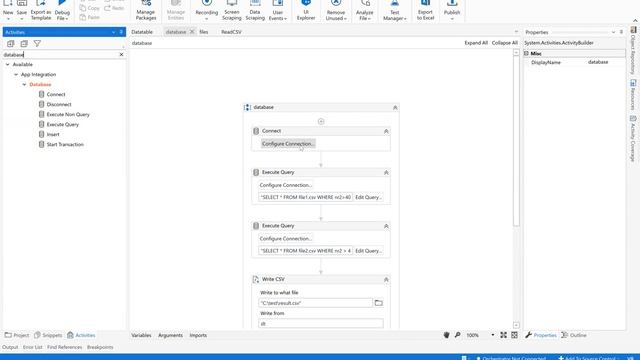Viewport: 640px width, 360px height.
Task: Toggle the designer overview icon
Action: (x=514, y=335)
